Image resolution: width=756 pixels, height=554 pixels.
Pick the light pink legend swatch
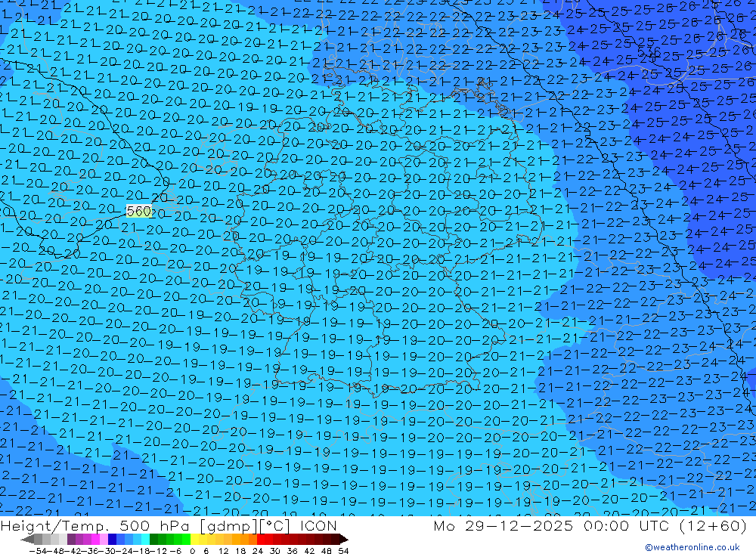(x=104, y=540)
